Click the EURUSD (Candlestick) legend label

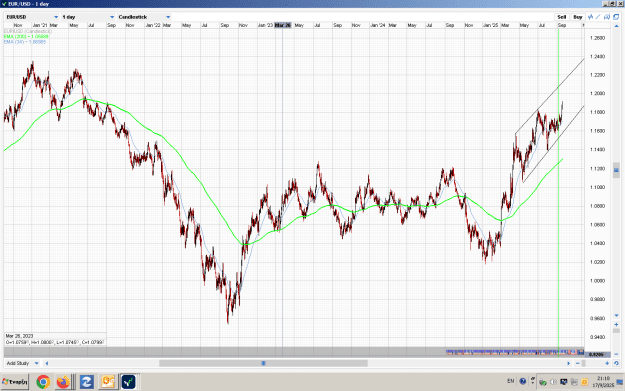pos(28,31)
